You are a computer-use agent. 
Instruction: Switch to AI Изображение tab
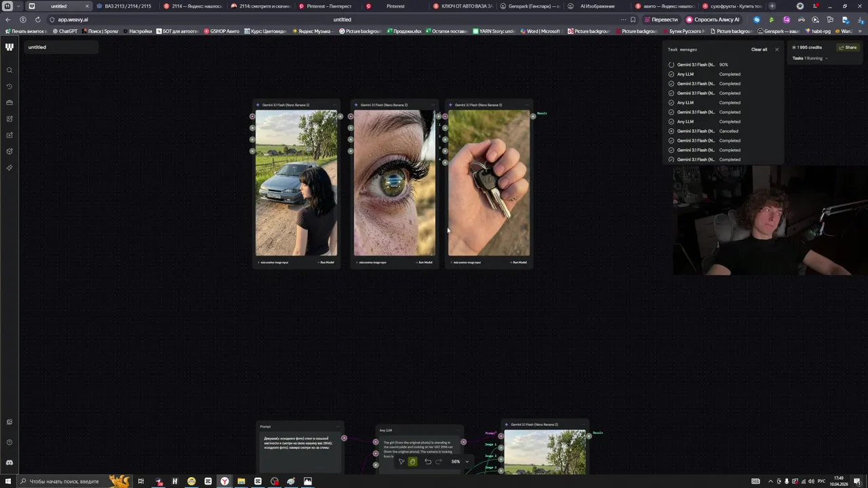click(x=597, y=6)
